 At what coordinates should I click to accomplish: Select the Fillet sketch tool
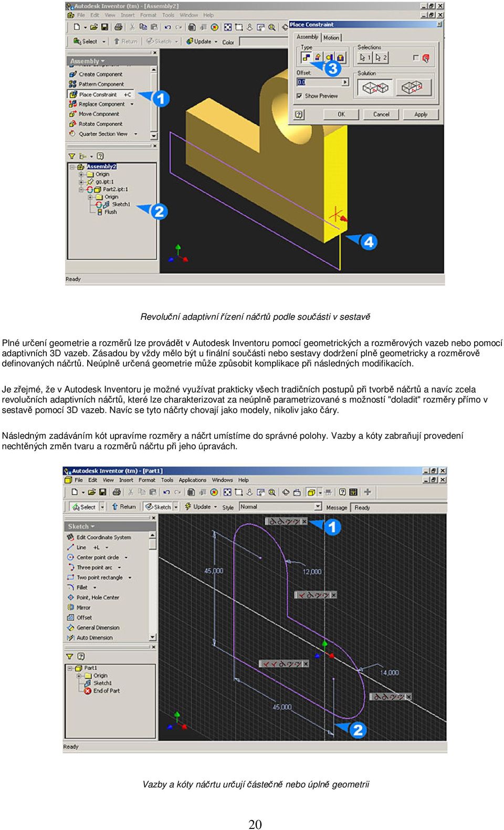[78, 587]
